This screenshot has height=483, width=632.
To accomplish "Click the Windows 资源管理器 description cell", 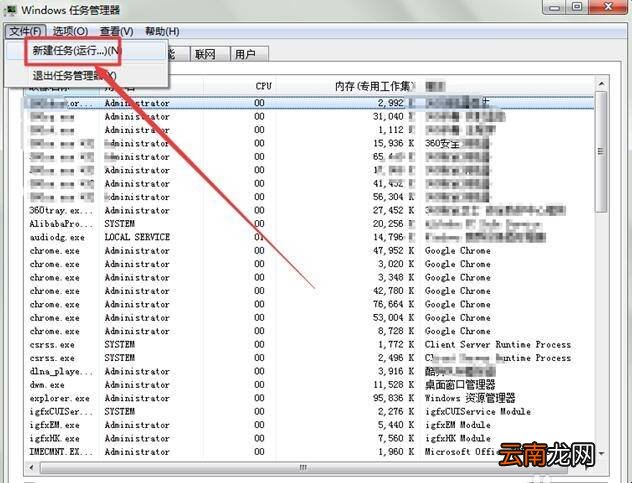I will point(470,398).
